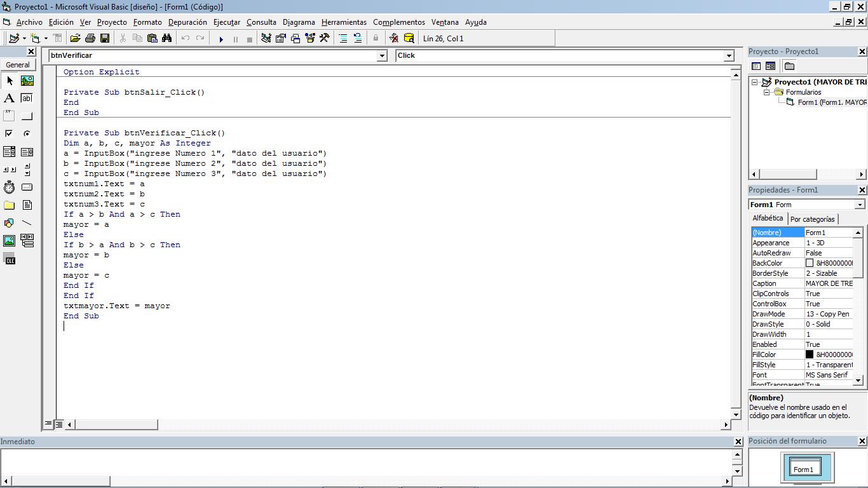Toggle the lock controls padlock on the toolbar
Image resolution: width=868 pixels, height=488 pixels.
click(376, 38)
